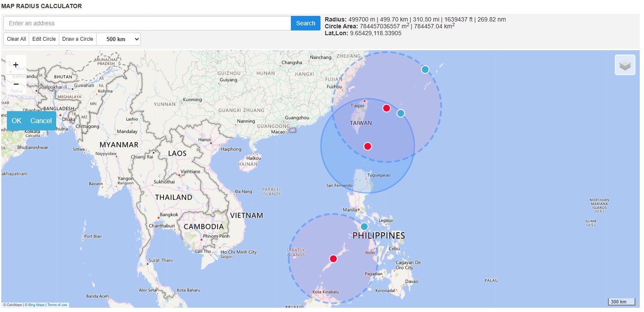
Task: Click the Haiphong city label
Action: [231, 149]
